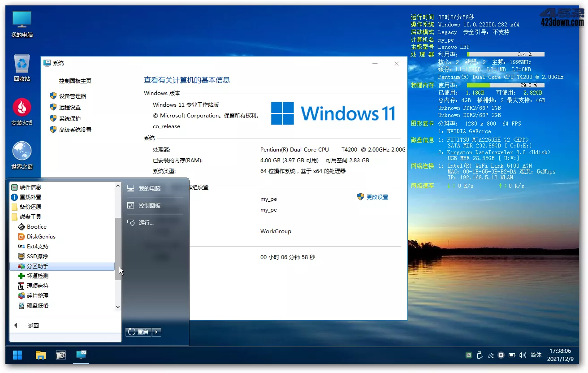Select 重载外置 in the start menu

coord(62,197)
